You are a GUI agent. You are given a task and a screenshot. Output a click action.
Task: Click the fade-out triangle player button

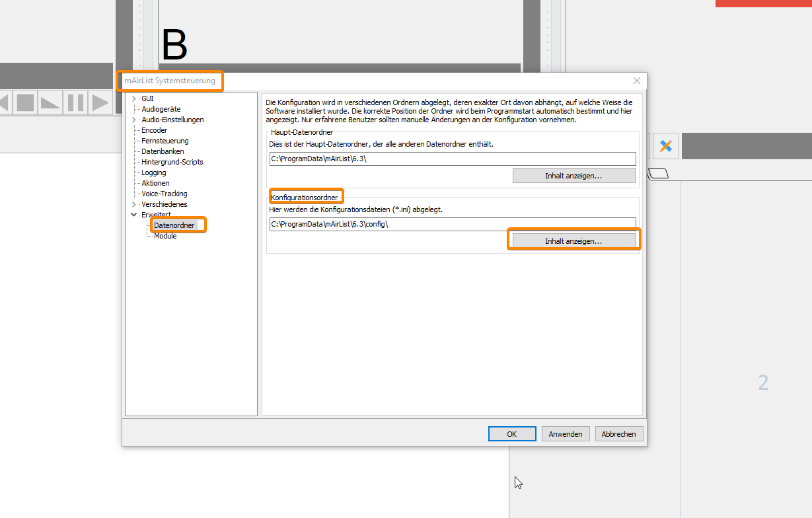point(50,102)
